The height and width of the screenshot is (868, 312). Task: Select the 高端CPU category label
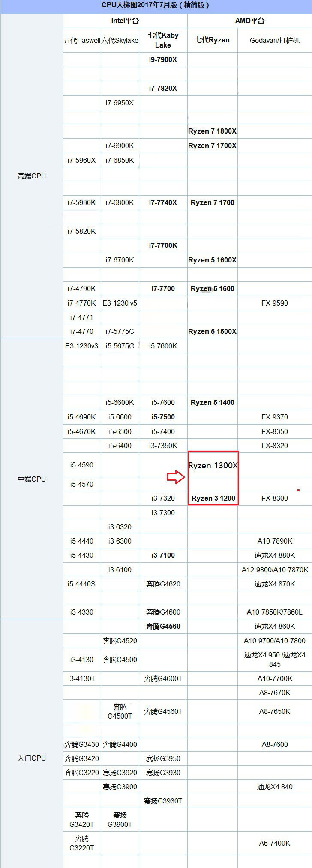pos(31,176)
